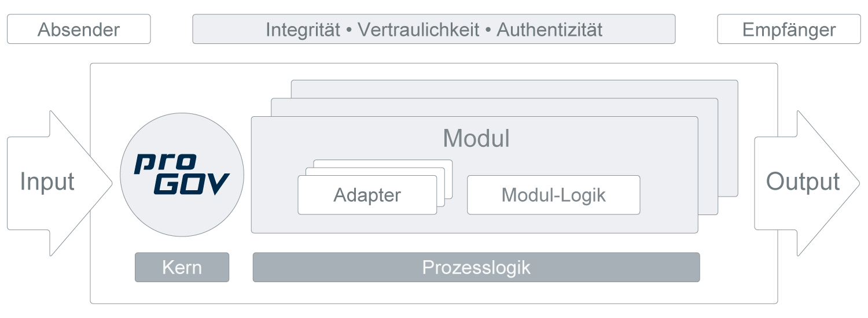This screenshot has height=318, width=868.
Task: Click the Modul heading text
Action: tap(476, 139)
